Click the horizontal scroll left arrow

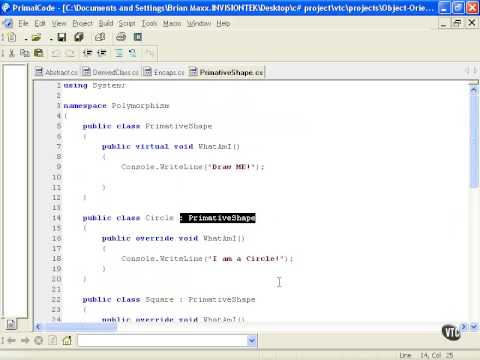click(38, 327)
